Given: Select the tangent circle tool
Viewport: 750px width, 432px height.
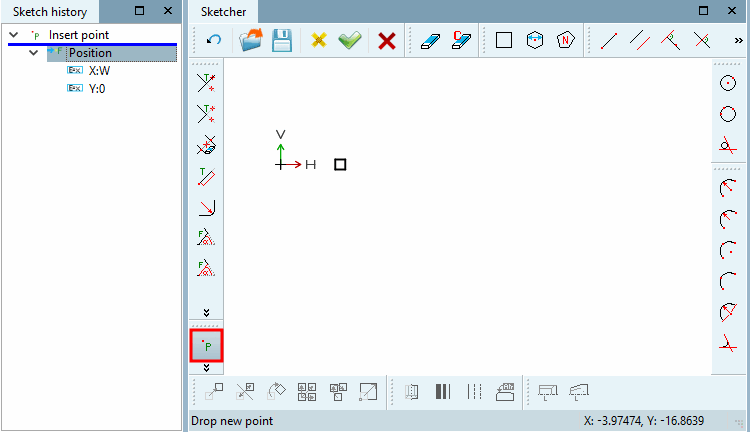Looking at the screenshot, I should coord(728,145).
